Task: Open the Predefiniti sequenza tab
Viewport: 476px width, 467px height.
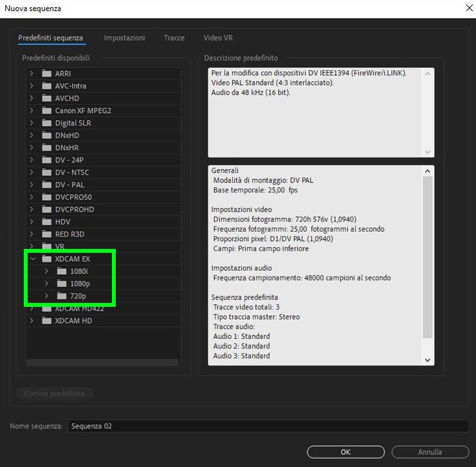Action: click(51, 38)
